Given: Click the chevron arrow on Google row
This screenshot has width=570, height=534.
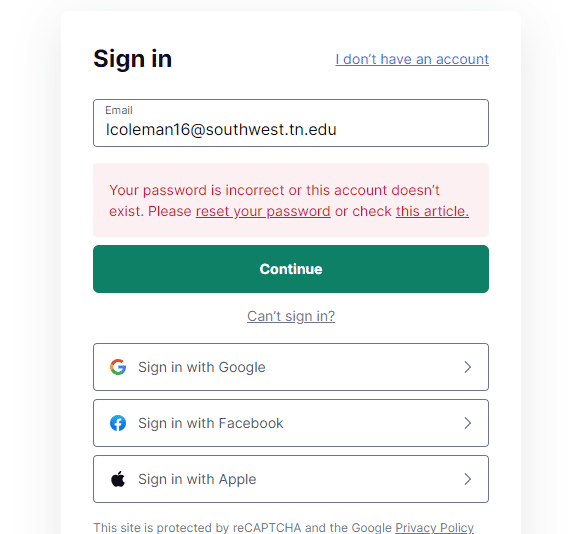Looking at the screenshot, I should click(467, 367).
